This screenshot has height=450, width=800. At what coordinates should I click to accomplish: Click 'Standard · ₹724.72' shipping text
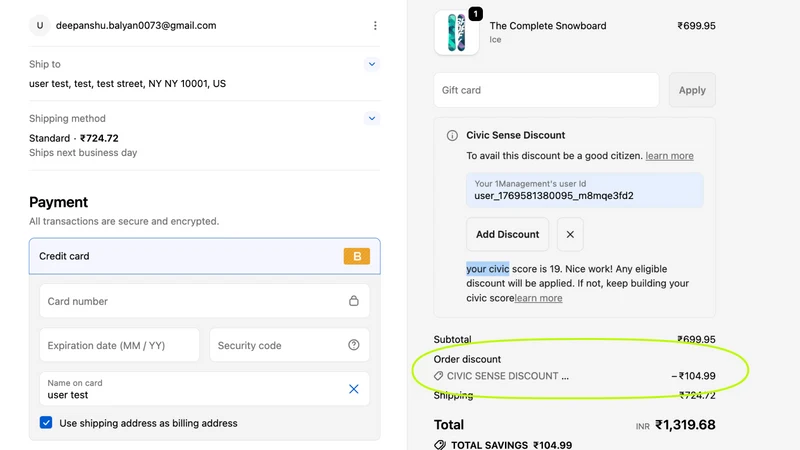click(74, 138)
